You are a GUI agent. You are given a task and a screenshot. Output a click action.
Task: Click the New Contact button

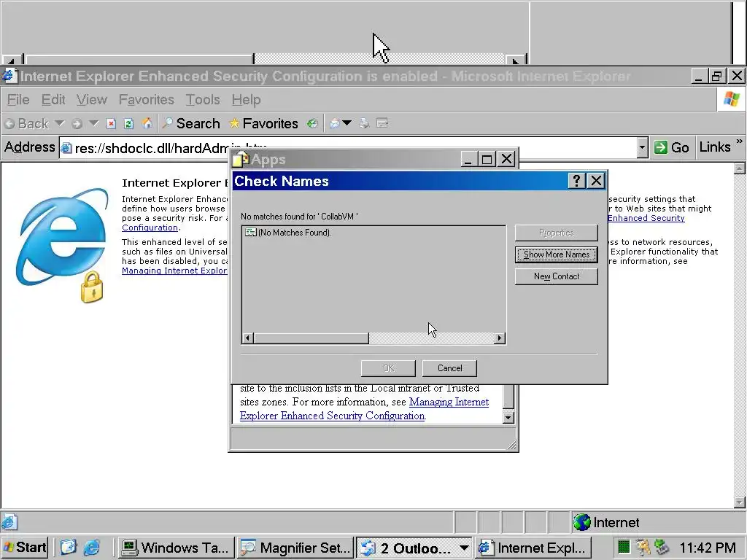click(x=556, y=276)
